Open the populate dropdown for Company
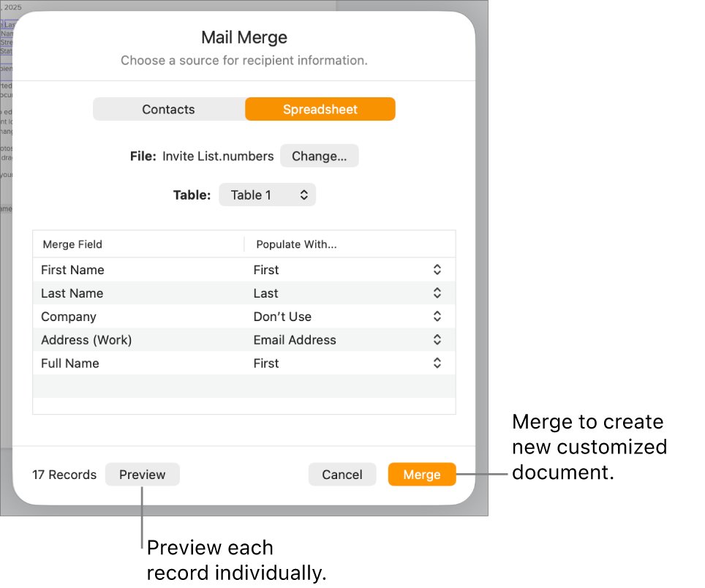Image resolution: width=705 pixels, height=588 pixels. tap(437, 316)
